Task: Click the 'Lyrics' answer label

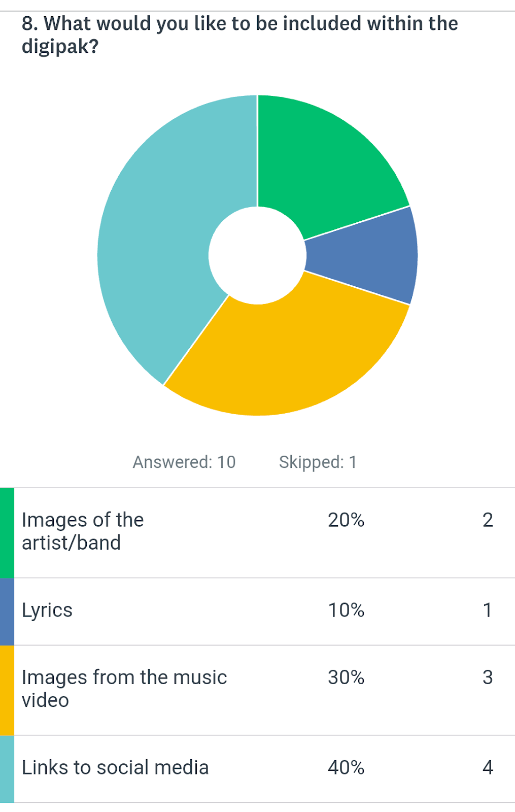Action: 47,610
